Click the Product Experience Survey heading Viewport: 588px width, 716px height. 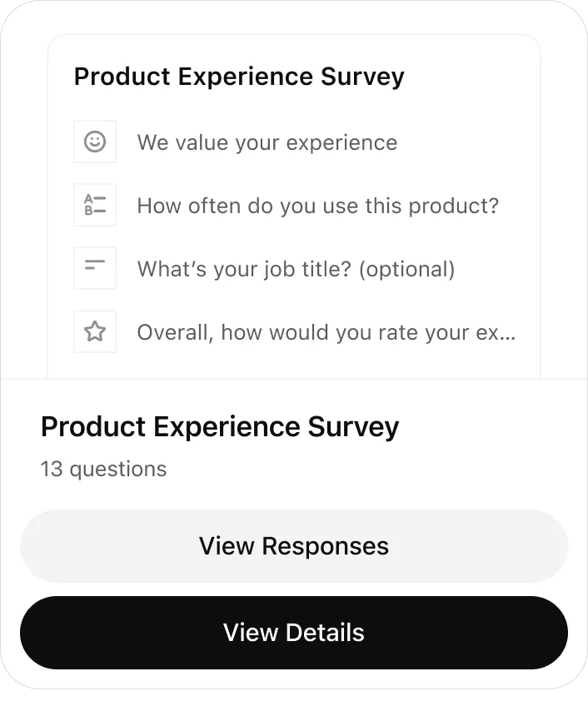coord(220,426)
